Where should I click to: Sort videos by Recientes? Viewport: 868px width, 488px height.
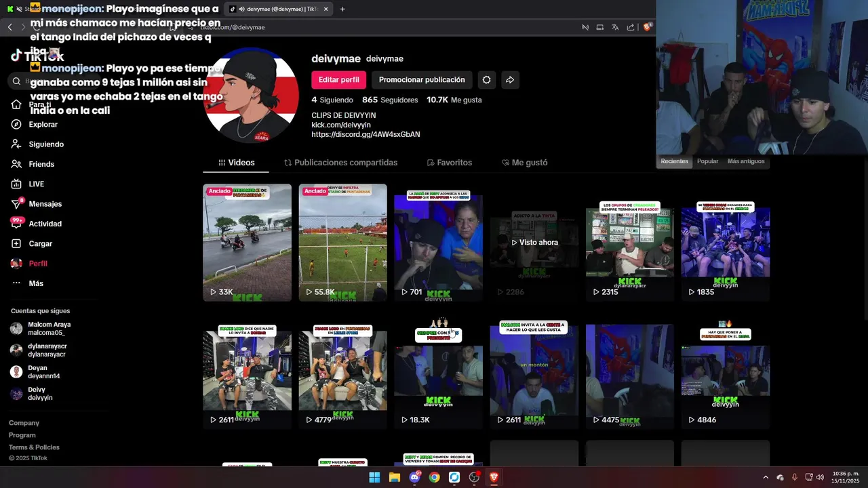click(674, 161)
